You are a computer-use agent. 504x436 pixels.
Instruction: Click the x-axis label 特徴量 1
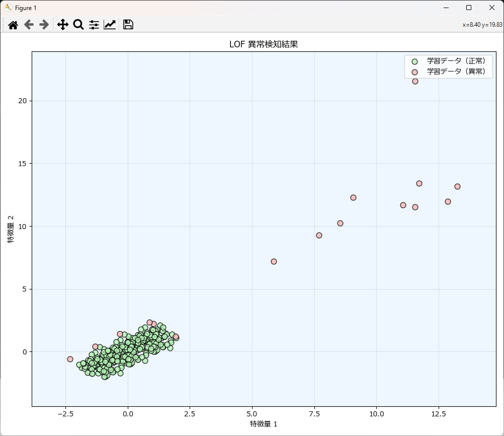pyautogui.click(x=264, y=424)
